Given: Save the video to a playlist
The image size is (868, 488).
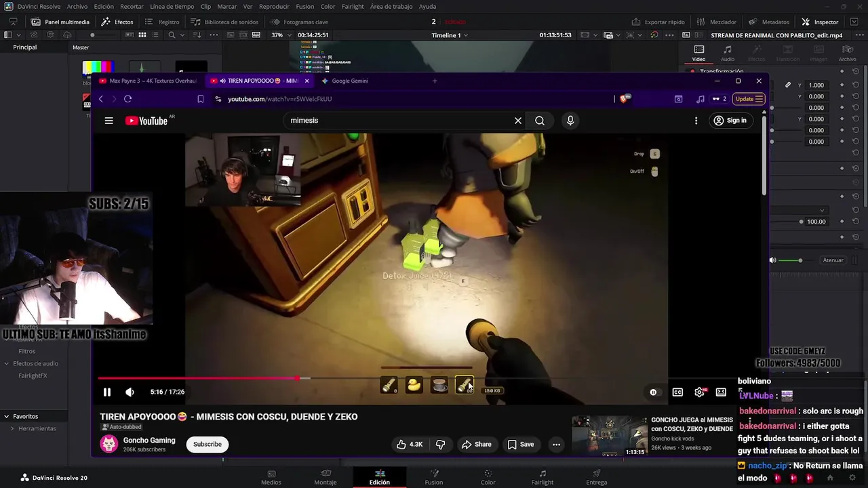Looking at the screenshot, I should tap(521, 444).
